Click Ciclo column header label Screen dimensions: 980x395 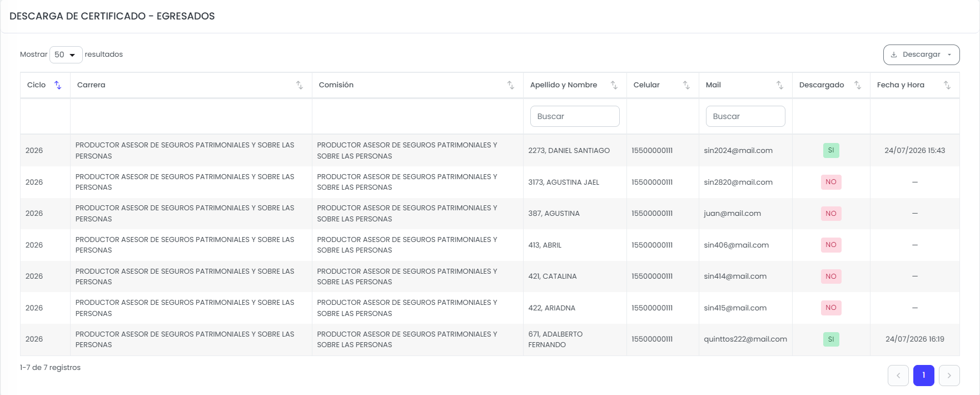click(x=36, y=85)
